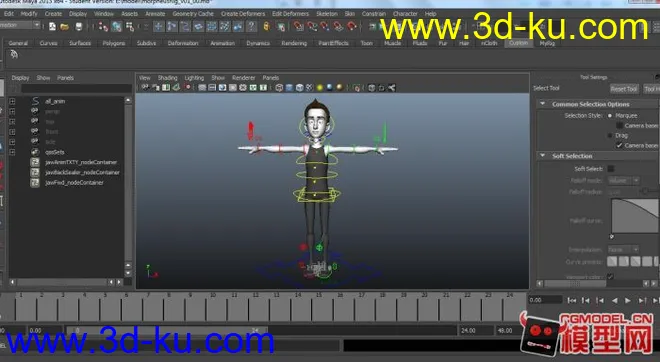660x362 pixels.
Task: Collapse the Common Selection Options section
Action: 543,104
